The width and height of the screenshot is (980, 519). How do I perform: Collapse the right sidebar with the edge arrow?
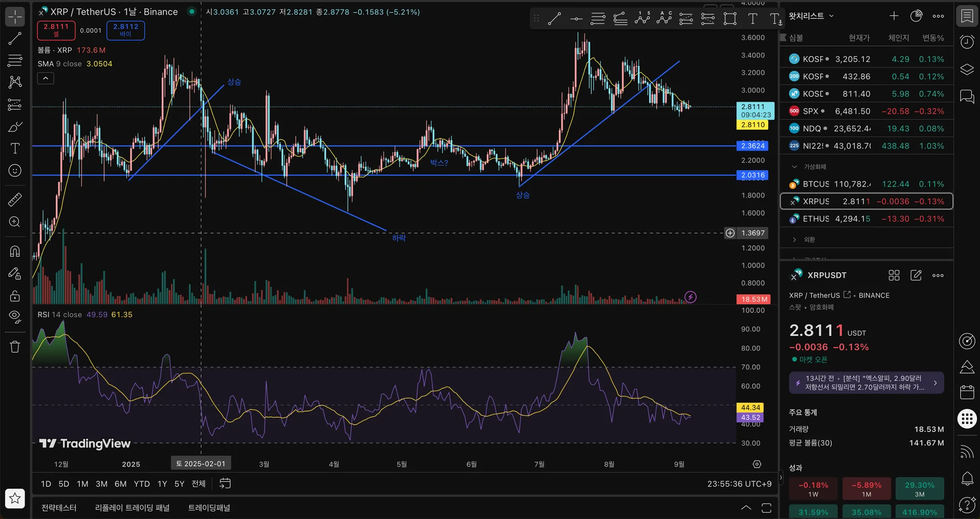pyautogui.click(x=780, y=478)
